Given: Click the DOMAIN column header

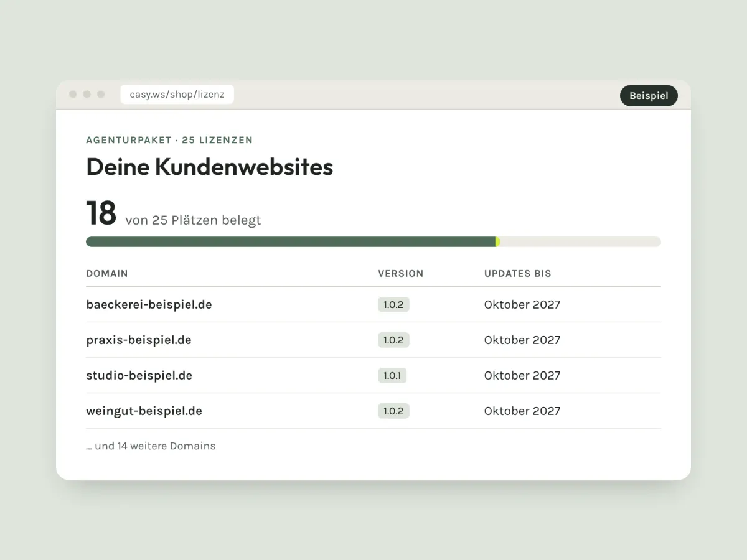Looking at the screenshot, I should (x=107, y=273).
